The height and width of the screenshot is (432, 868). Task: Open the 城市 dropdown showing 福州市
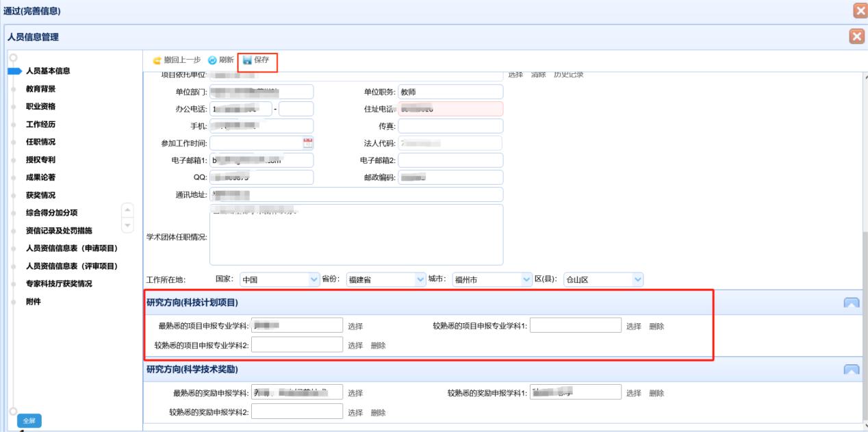[x=492, y=279]
